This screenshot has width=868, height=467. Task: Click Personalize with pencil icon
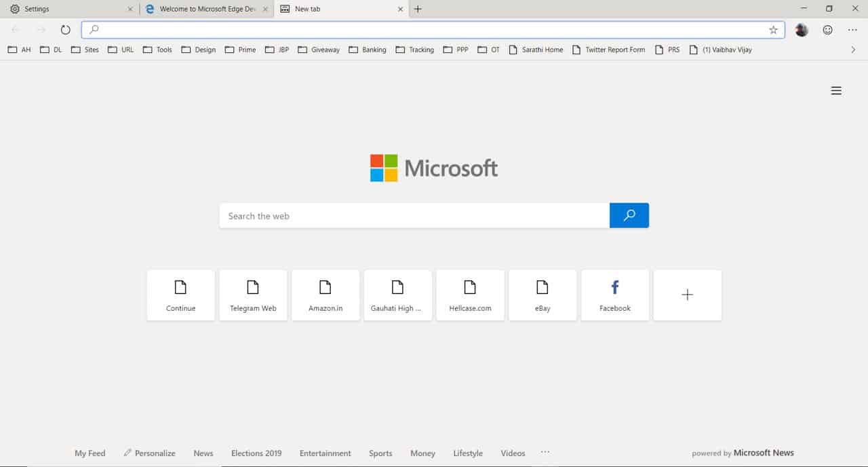(x=149, y=453)
